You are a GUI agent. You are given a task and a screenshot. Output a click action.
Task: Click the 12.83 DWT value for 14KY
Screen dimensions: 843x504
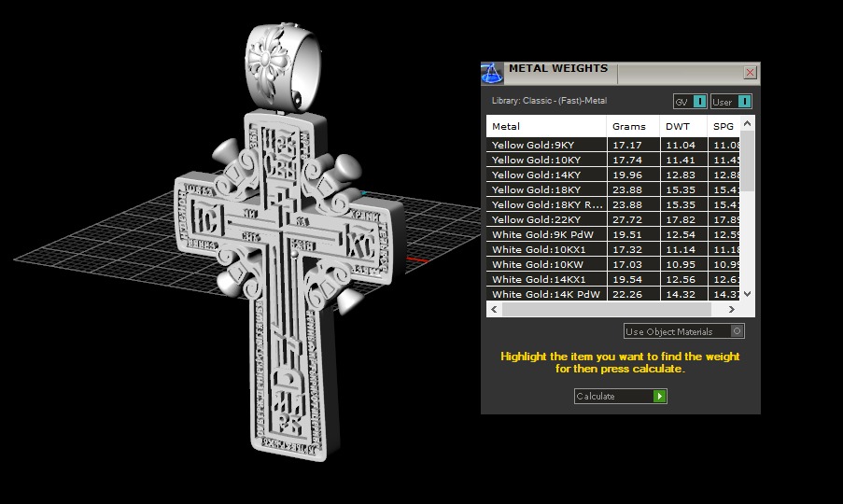click(681, 175)
